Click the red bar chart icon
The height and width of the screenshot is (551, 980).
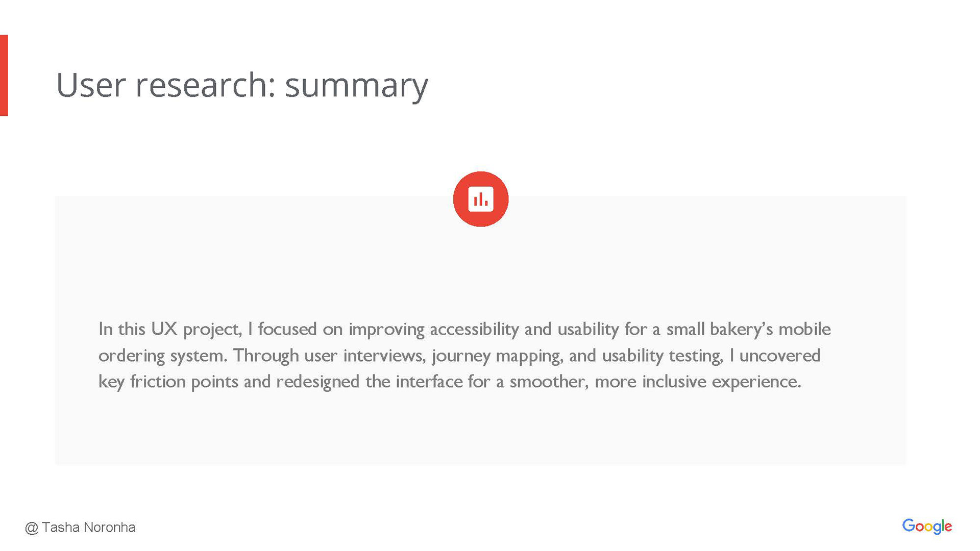(480, 199)
